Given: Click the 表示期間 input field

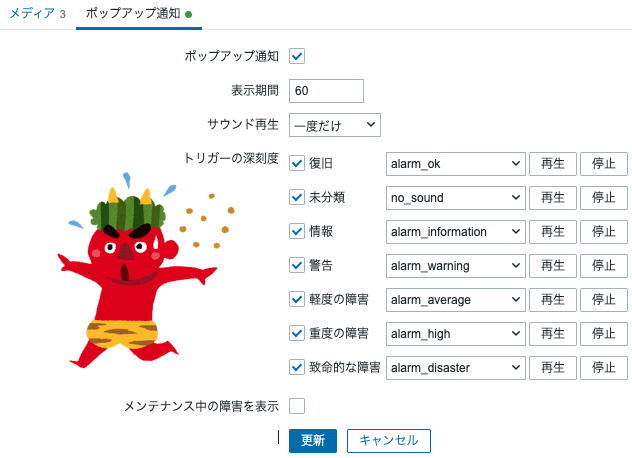Looking at the screenshot, I should [326, 91].
